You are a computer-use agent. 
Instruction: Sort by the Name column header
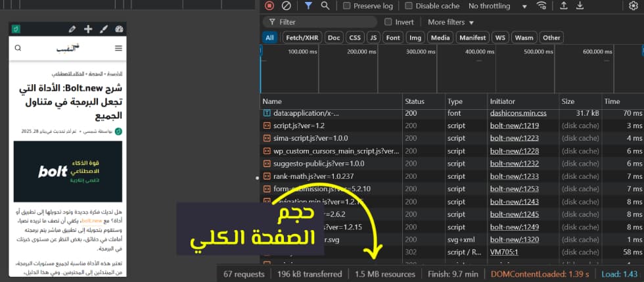tap(331, 101)
